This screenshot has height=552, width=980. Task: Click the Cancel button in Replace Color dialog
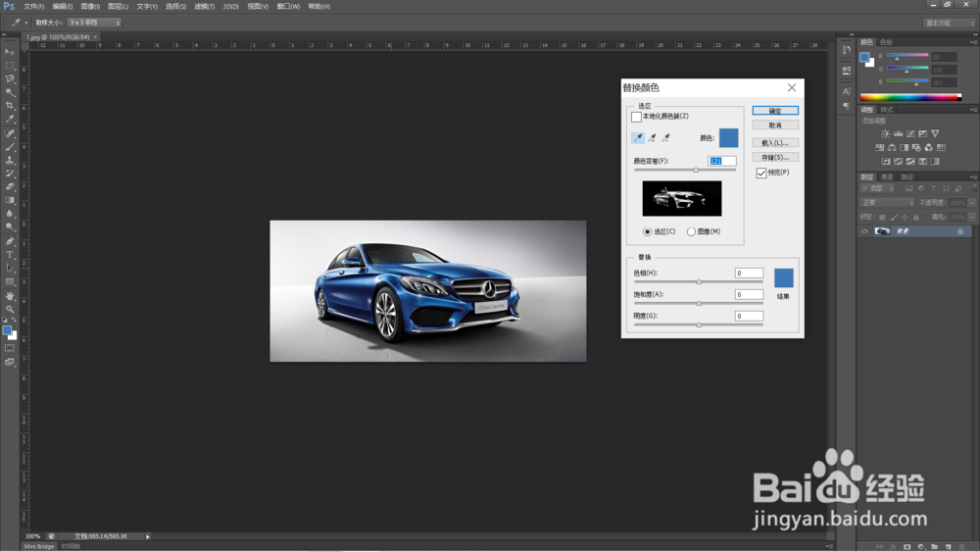(775, 125)
